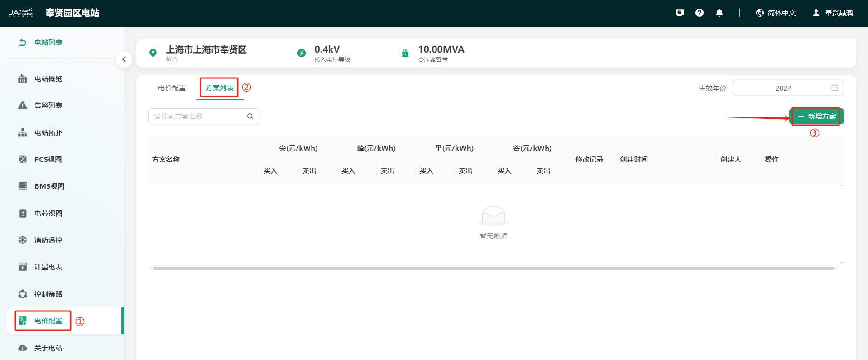Open 关于电站 sidebar item
Image resolution: width=868 pixels, height=360 pixels.
pyautogui.click(x=48, y=348)
